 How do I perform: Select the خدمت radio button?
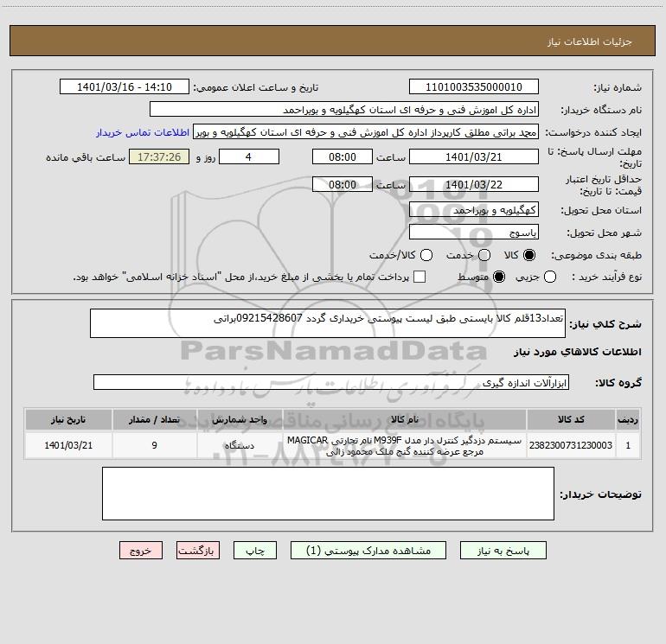[x=484, y=255]
